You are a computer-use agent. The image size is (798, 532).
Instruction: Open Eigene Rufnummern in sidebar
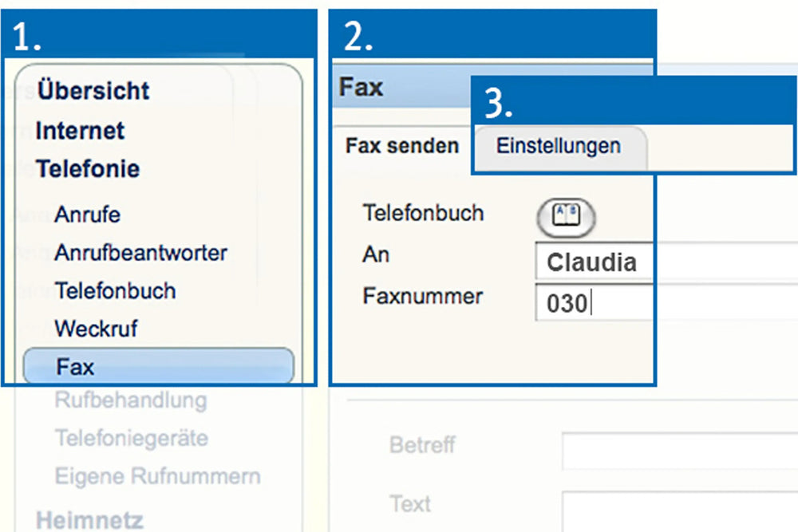157,477
